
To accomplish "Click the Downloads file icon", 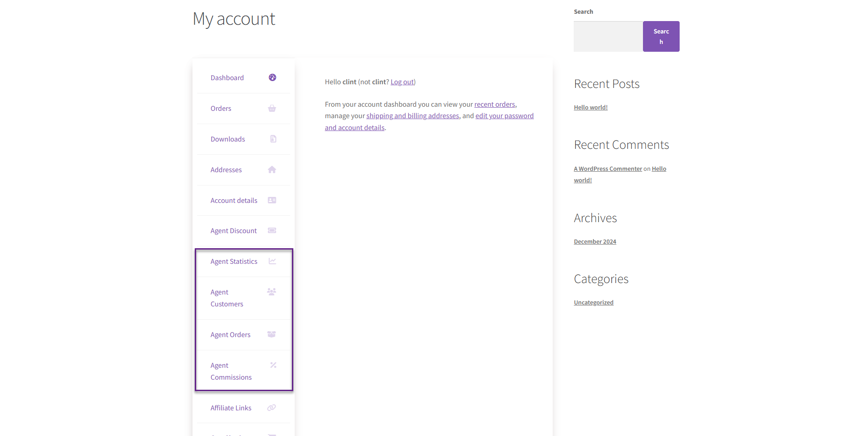I will (273, 139).
